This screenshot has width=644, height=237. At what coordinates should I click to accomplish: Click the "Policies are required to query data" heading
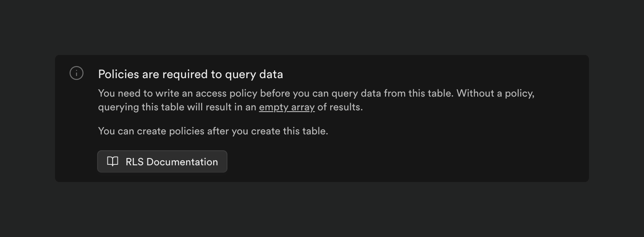(x=190, y=74)
